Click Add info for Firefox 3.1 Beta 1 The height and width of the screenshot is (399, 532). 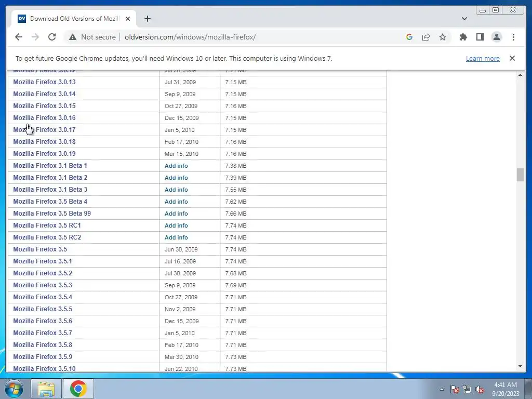click(x=176, y=166)
